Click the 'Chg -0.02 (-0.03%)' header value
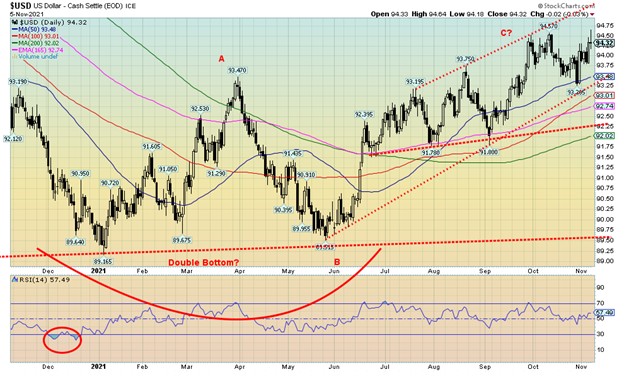Image resolution: width=624 pixels, height=372 pixels. (x=560, y=14)
